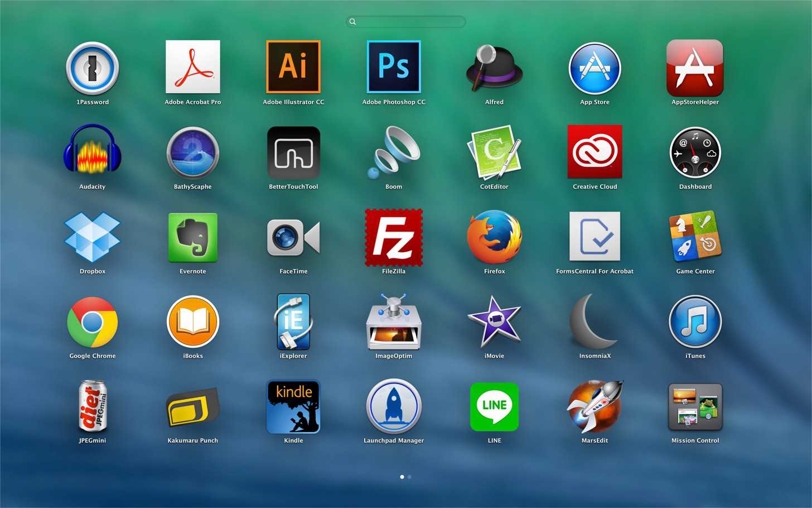
Task: Open the Dashboard gauge icon
Action: click(695, 153)
